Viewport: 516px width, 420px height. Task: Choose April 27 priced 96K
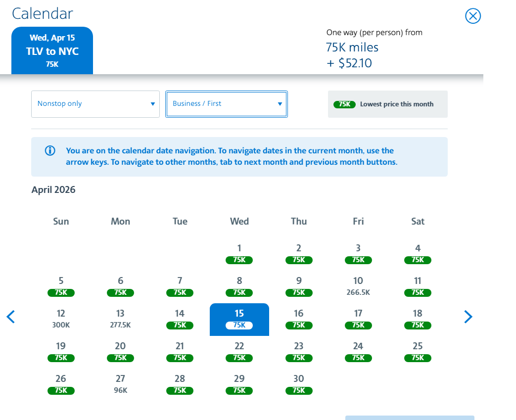[x=120, y=384]
